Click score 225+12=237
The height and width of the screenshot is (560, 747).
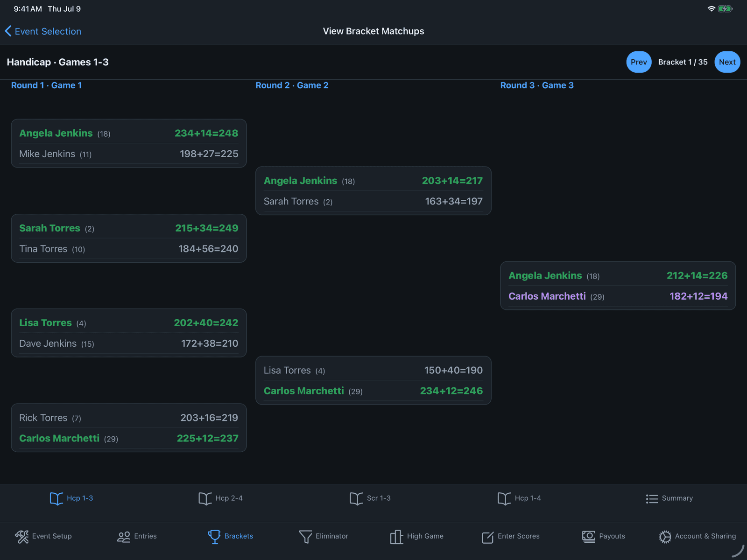207,438
